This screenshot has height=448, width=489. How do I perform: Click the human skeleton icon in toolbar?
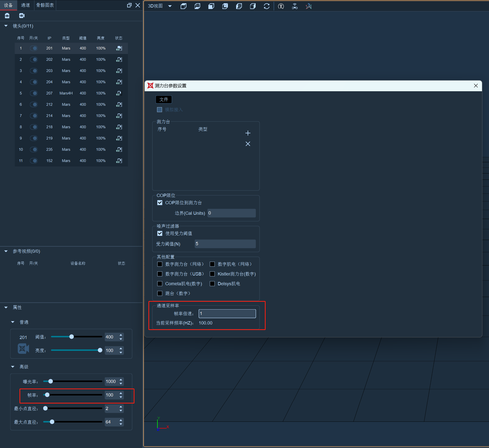pos(281,6)
